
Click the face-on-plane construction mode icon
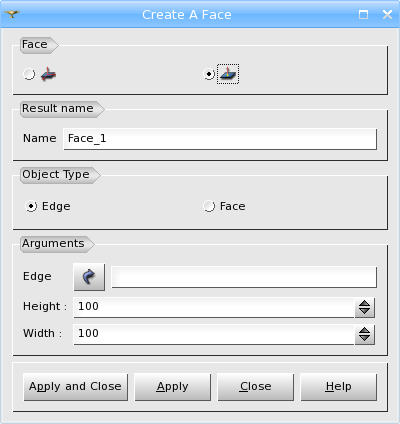(x=228, y=74)
